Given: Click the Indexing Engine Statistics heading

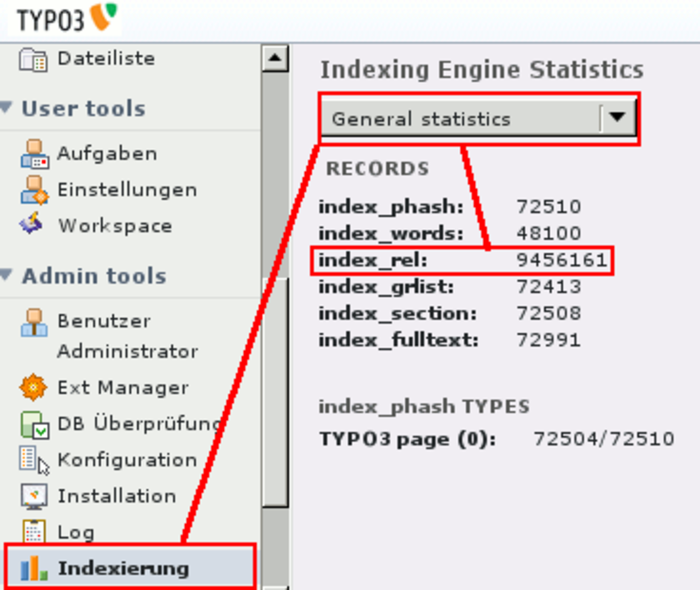Looking at the screenshot, I should [x=482, y=70].
